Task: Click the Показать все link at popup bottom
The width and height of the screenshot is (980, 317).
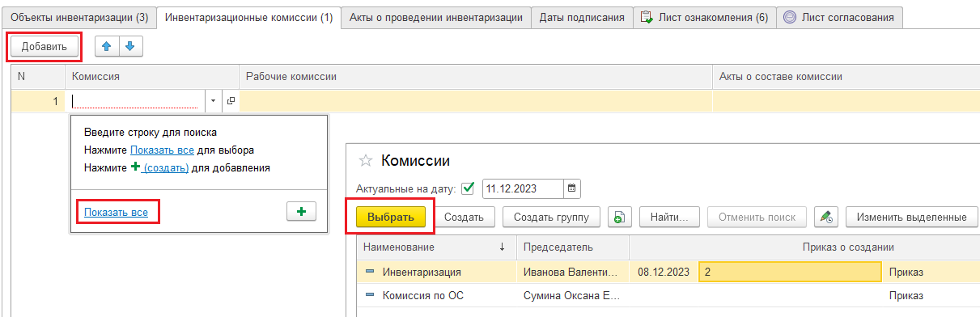Action: click(116, 213)
